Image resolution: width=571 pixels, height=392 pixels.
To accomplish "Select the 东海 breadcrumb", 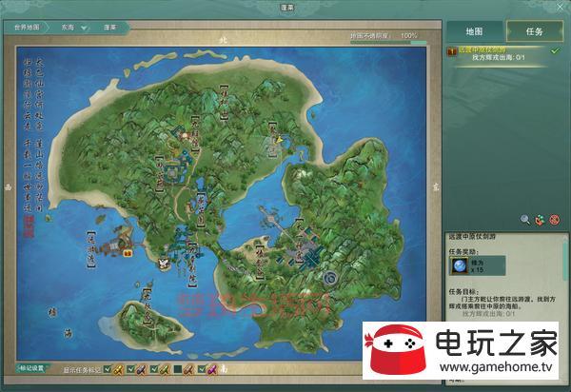I will pyautogui.click(x=68, y=28).
